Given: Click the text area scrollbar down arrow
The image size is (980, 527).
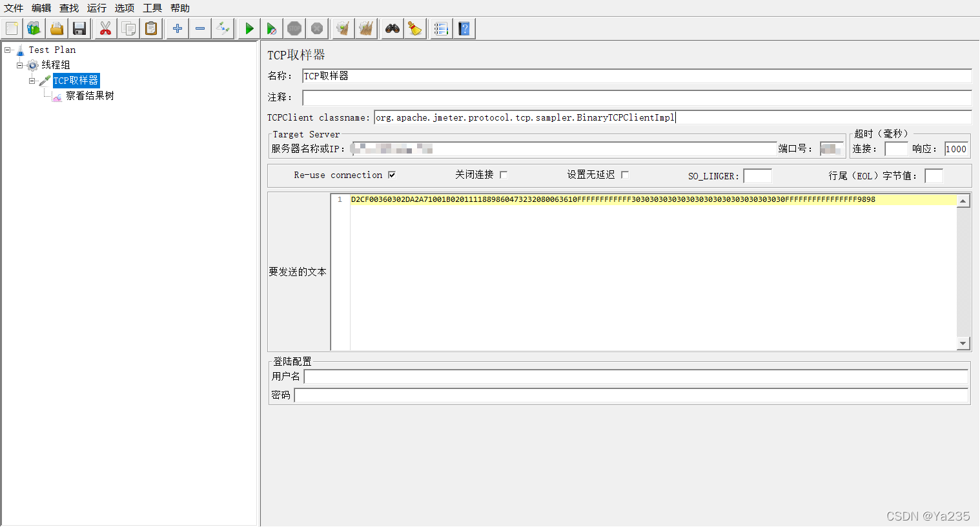Looking at the screenshot, I should click(963, 344).
